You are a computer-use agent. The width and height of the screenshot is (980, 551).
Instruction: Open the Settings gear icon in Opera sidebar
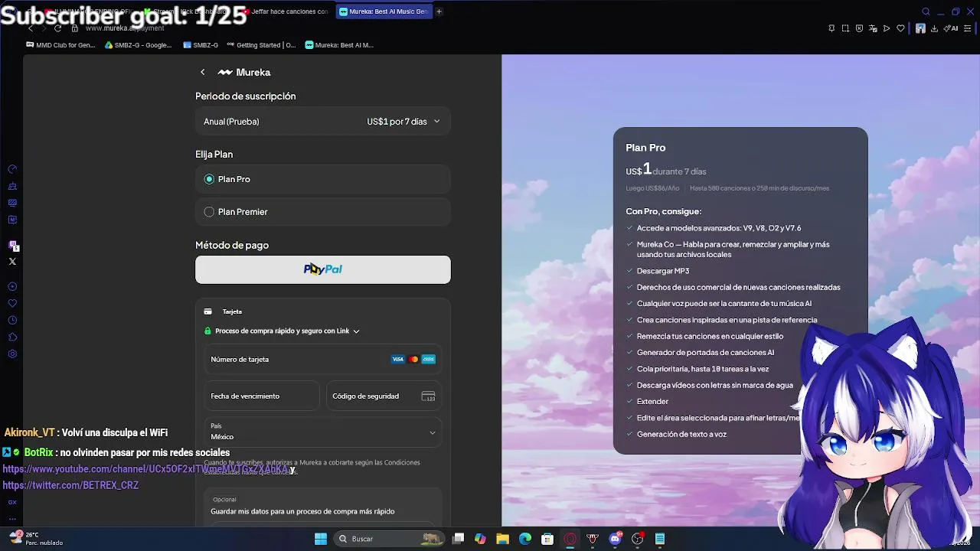[12, 354]
